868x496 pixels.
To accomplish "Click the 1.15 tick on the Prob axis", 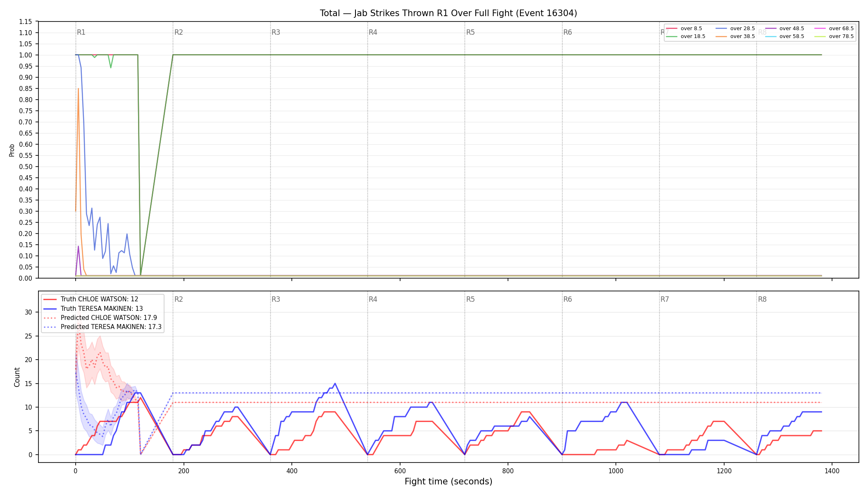I will (x=25, y=21).
